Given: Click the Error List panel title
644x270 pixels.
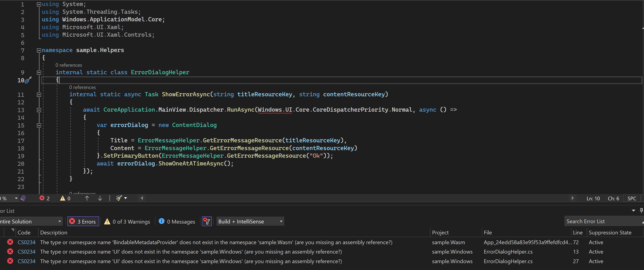Looking at the screenshot, I should 7,211.
